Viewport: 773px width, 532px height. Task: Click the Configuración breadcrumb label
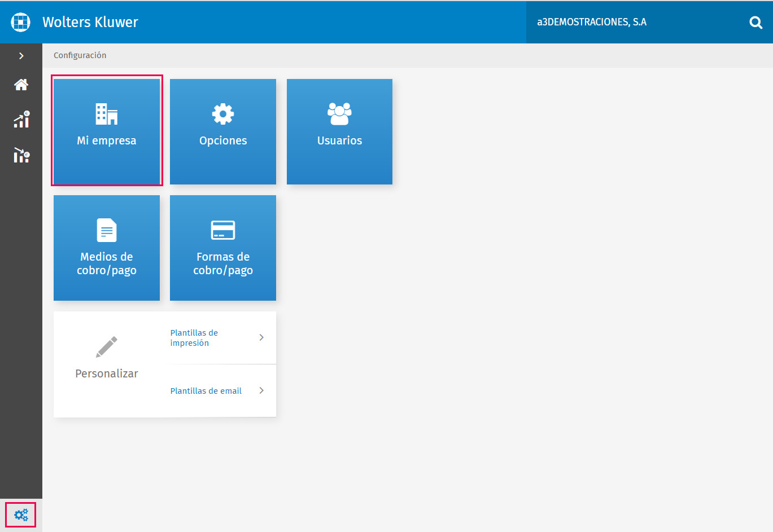(x=80, y=55)
